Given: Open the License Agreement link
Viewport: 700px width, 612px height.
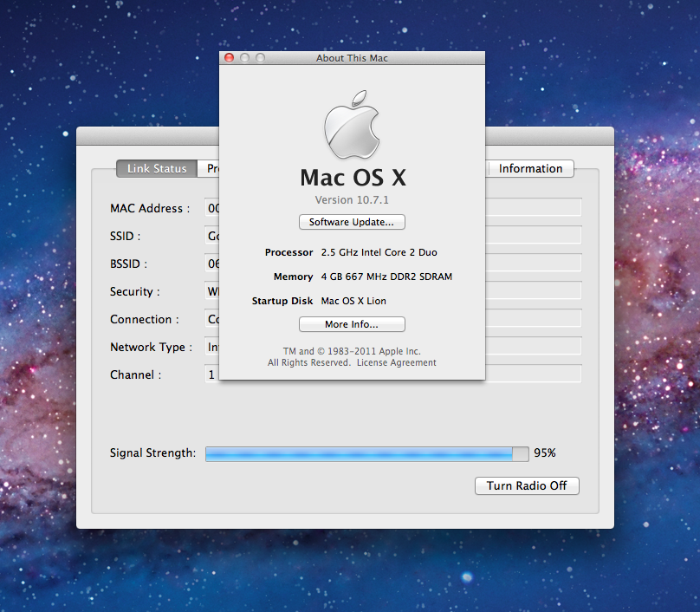Looking at the screenshot, I should coord(397,362).
